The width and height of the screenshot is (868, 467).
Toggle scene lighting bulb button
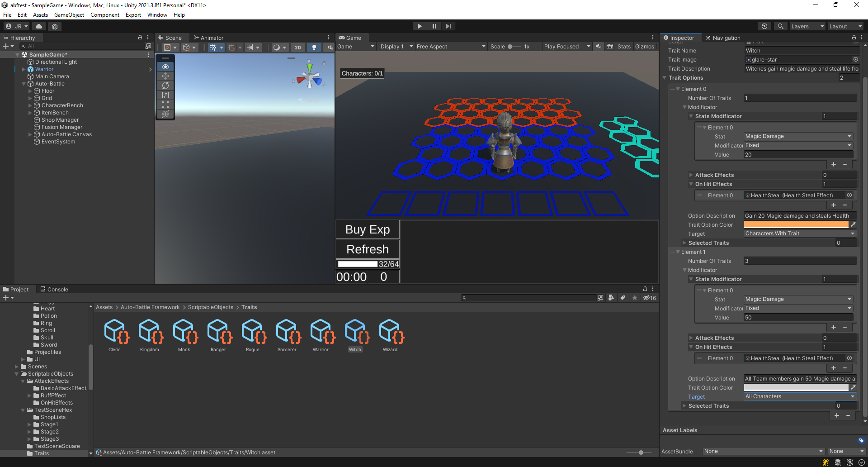314,47
